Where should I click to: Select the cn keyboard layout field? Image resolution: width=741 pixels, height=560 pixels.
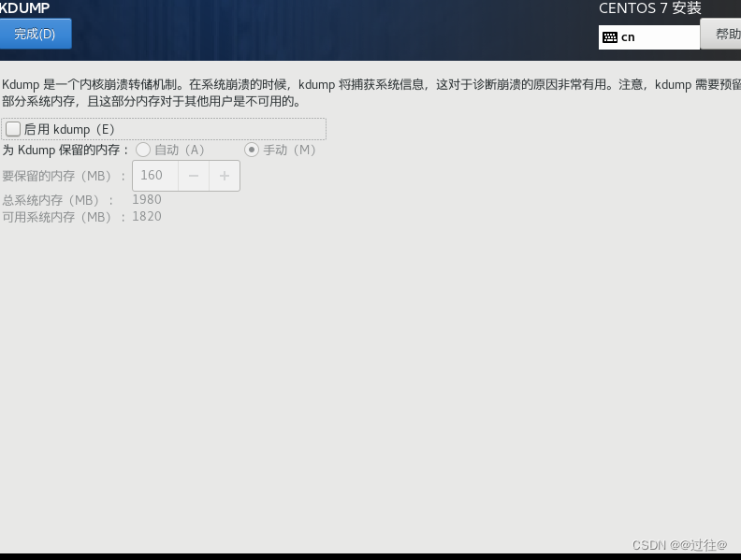pyautogui.click(x=649, y=37)
